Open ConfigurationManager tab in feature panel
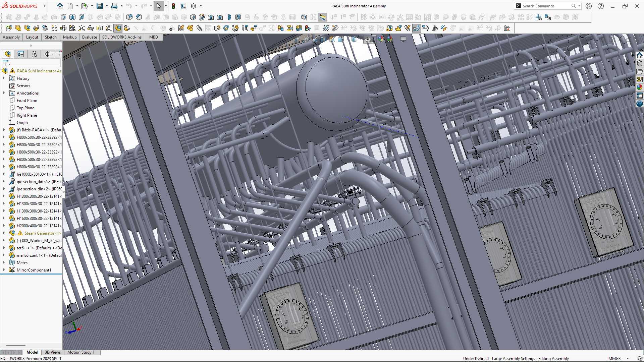 click(x=34, y=54)
